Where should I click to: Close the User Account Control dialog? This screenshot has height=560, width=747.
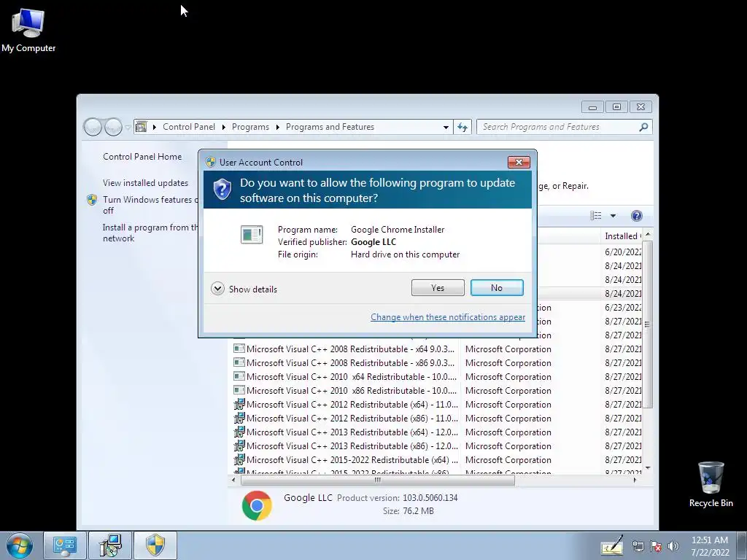pos(519,163)
